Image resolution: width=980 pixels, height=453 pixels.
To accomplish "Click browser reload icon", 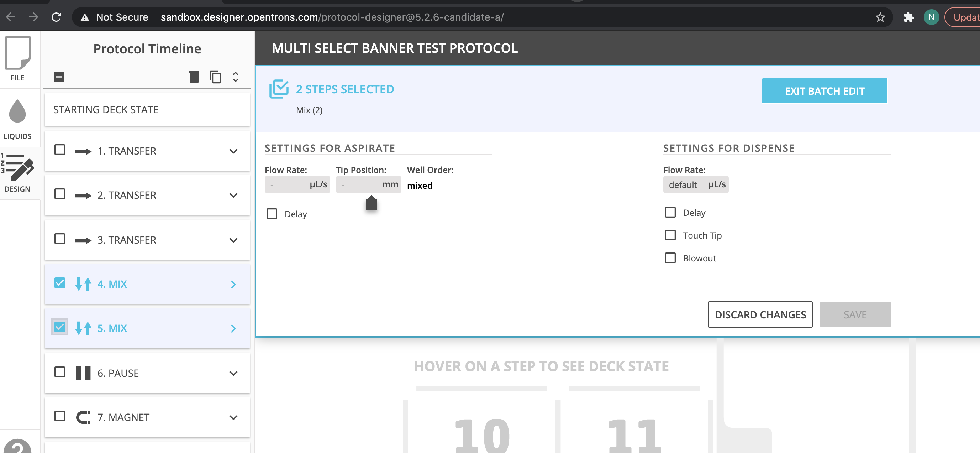I will point(56,17).
